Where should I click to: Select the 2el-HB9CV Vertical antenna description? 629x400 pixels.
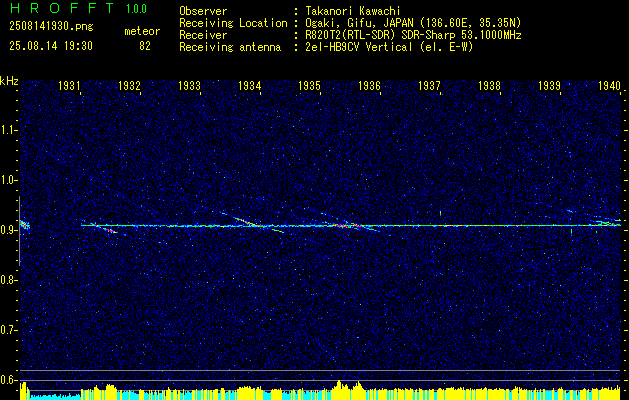pos(389,47)
